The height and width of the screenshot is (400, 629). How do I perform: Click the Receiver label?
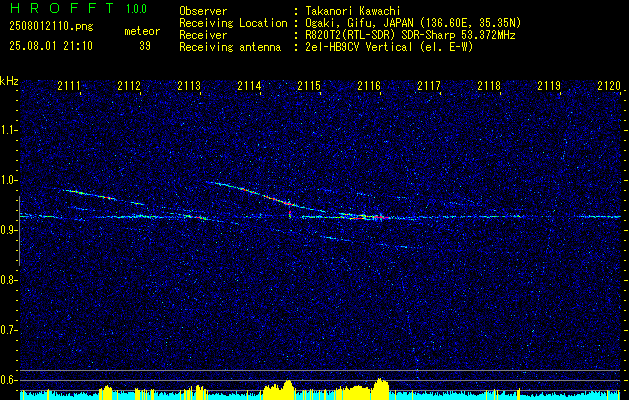pyautogui.click(x=203, y=35)
